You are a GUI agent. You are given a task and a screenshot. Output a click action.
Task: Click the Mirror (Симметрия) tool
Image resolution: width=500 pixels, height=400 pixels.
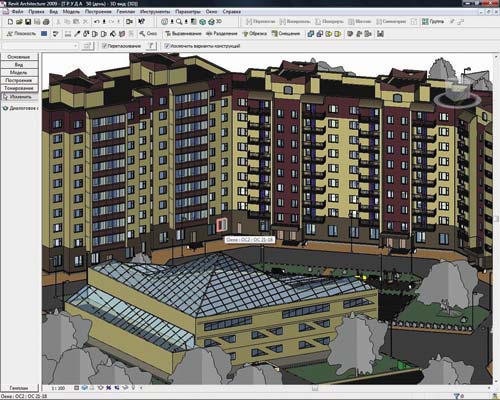[x=391, y=22]
